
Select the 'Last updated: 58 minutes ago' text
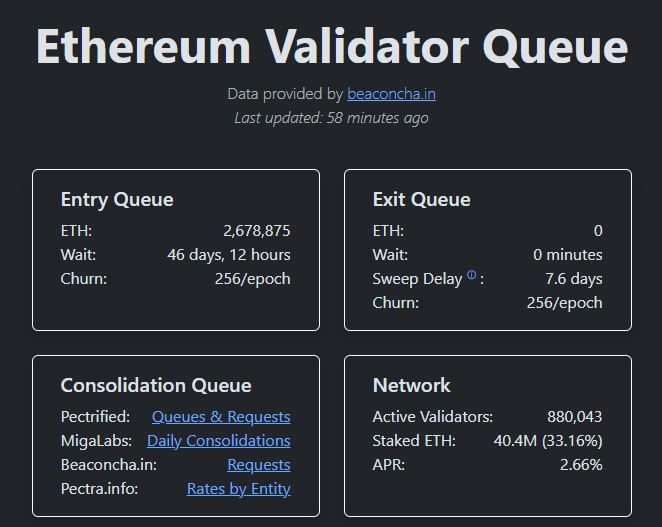(x=331, y=118)
